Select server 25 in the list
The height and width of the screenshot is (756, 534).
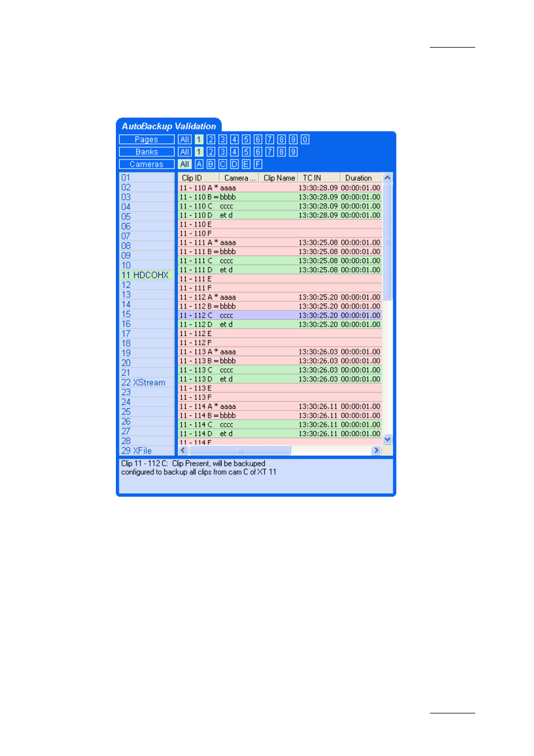click(x=147, y=412)
